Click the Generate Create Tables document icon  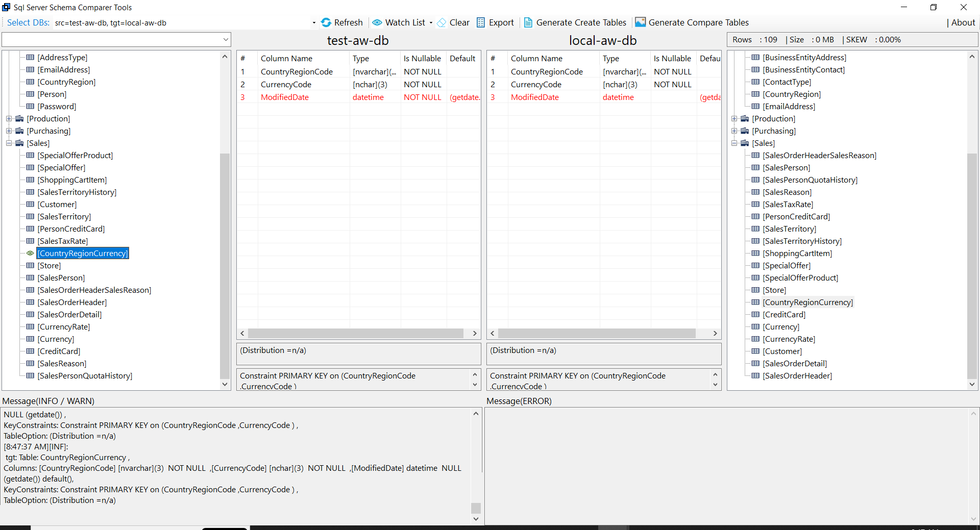528,22
